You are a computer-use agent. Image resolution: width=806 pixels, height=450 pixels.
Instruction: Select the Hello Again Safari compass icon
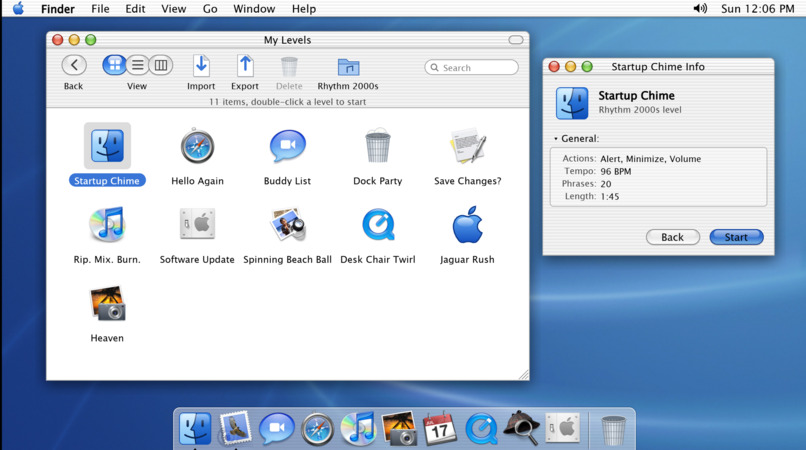[x=197, y=146]
